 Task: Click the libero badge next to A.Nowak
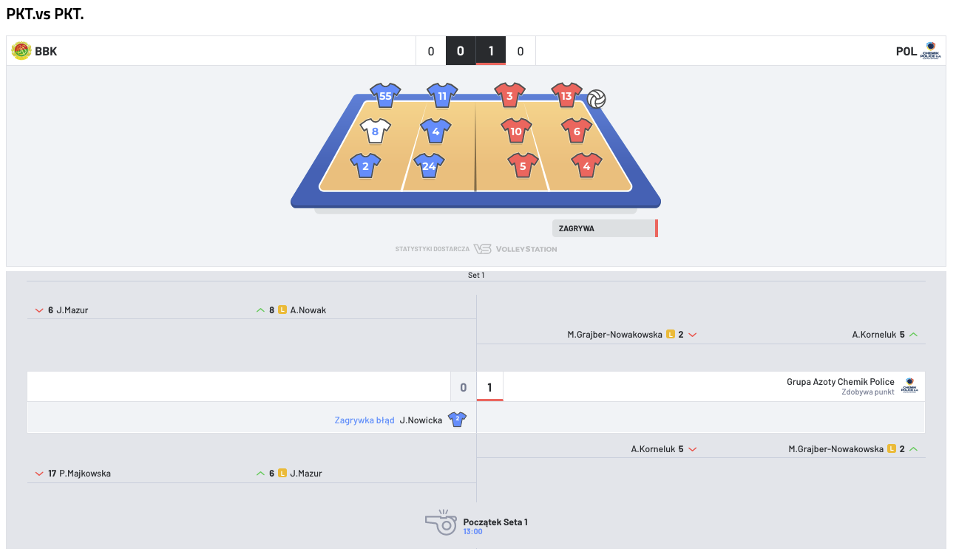click(282, 310)
